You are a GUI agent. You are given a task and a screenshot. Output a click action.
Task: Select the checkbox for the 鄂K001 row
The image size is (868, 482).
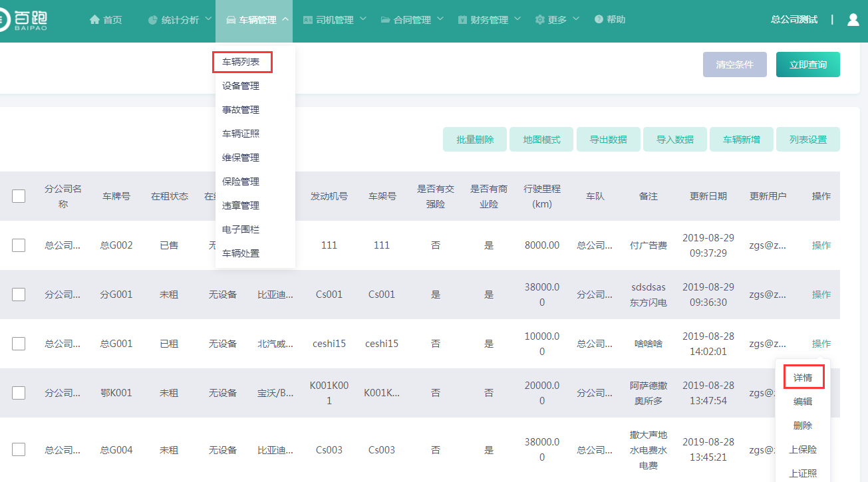click(19, 393)
